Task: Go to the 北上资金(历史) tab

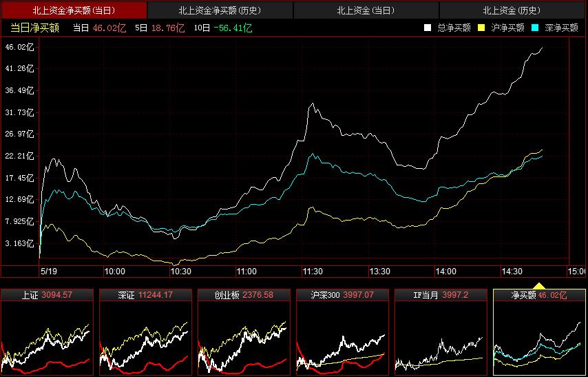Action: (512, 10)
